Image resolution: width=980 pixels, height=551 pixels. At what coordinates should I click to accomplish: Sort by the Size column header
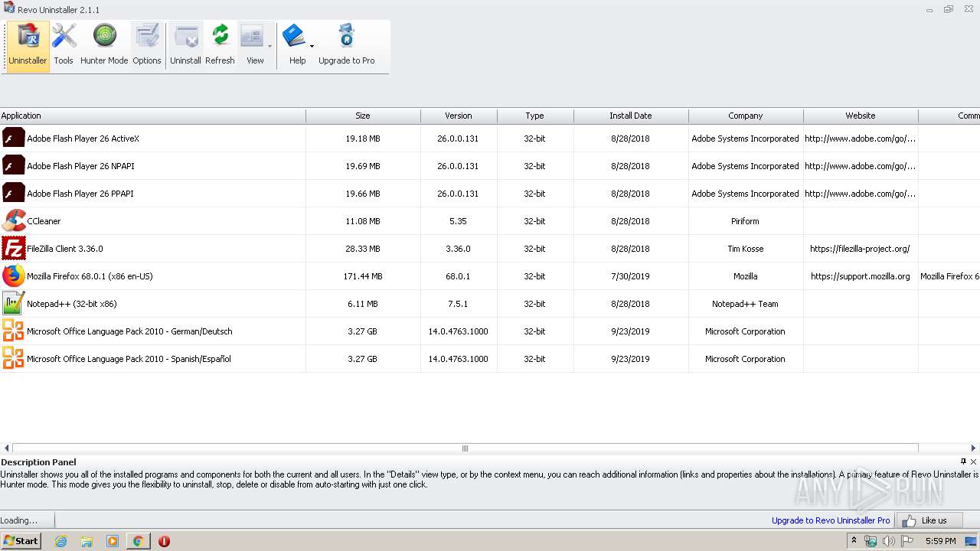coord(363,116)
